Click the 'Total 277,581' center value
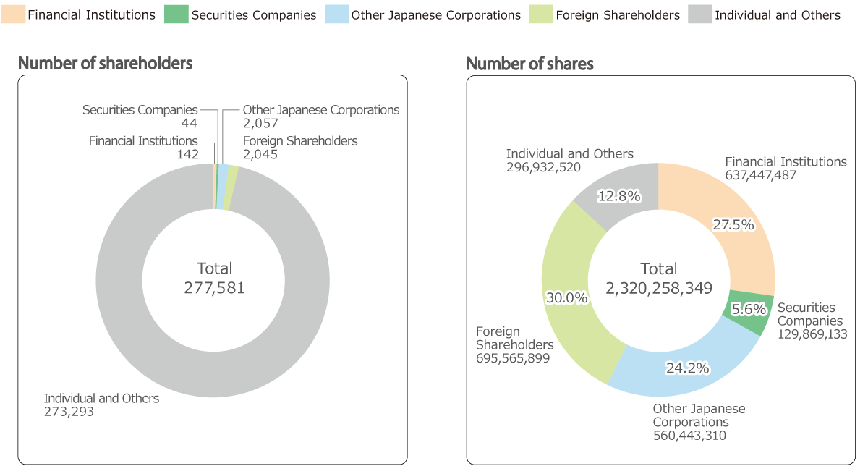868x466 pixels. 215,278
